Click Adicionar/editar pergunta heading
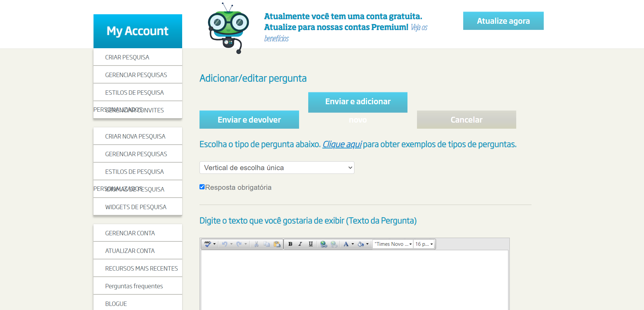This screenshot has height=310, width=644. (253, 78)
